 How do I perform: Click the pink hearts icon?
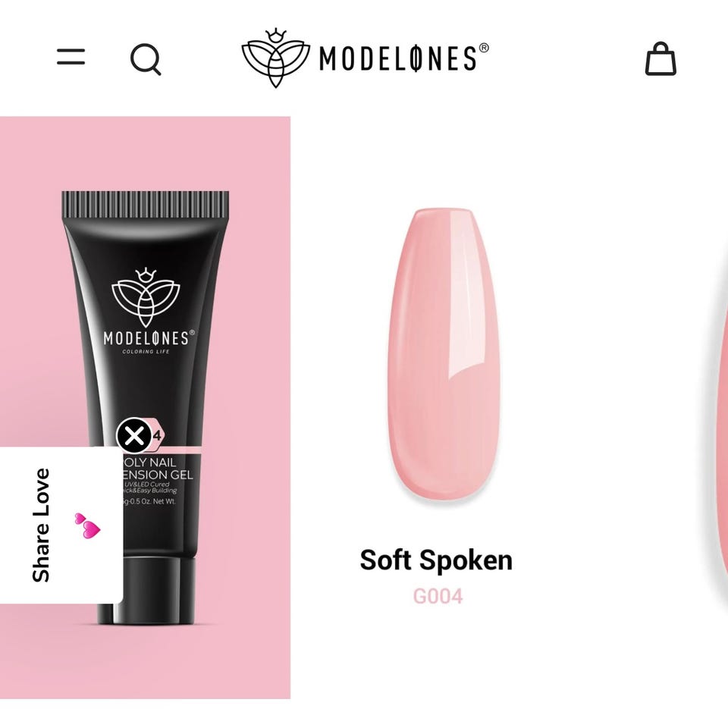point(88,525)
